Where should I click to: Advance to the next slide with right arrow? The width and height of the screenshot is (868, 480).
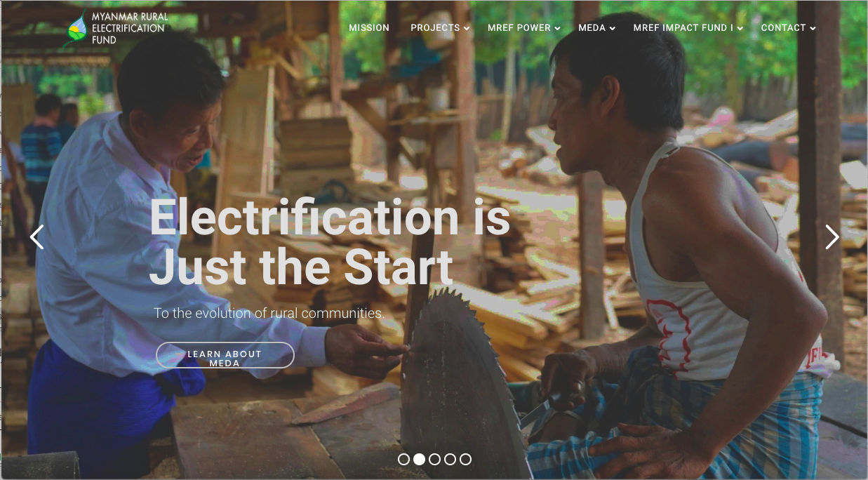(x=832, y=237)
